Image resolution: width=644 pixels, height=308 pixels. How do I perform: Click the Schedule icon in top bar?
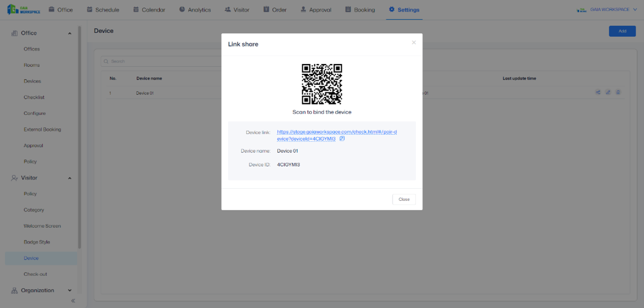(x=90, y=9)
